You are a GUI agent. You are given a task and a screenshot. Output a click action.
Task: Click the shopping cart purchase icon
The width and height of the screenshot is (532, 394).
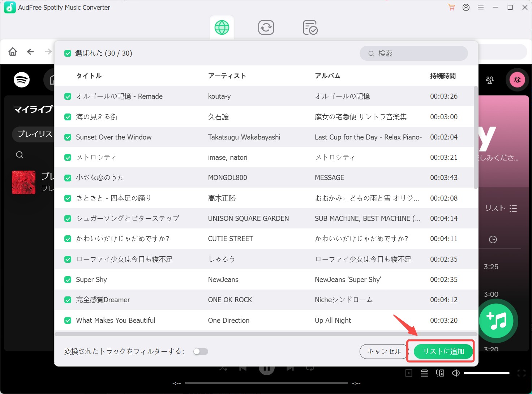[x=451, y=7]
